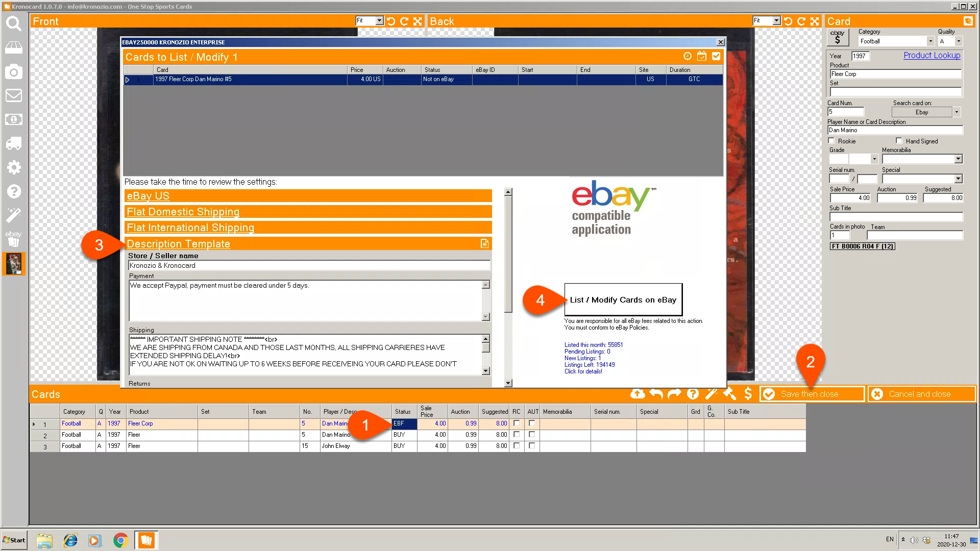The image size is (980, 551).
Task: Open the Back zoom Fit dropdown
Action: tap(776, 21)
